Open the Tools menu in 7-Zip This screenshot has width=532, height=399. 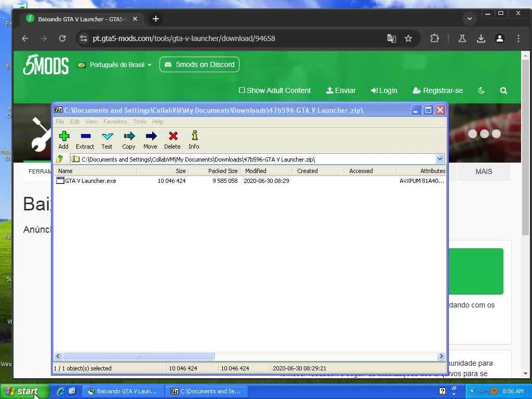pyautogui.click(x=139, y=122)
